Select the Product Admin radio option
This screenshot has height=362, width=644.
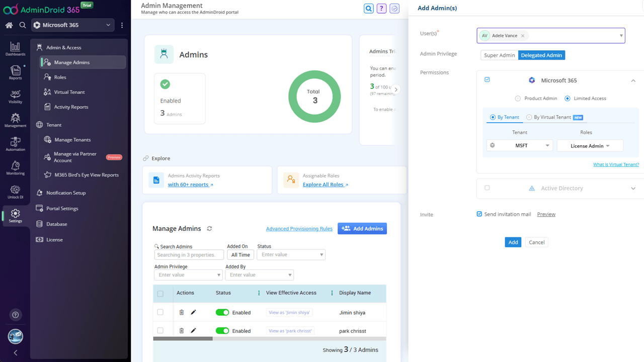coord(518,99)
